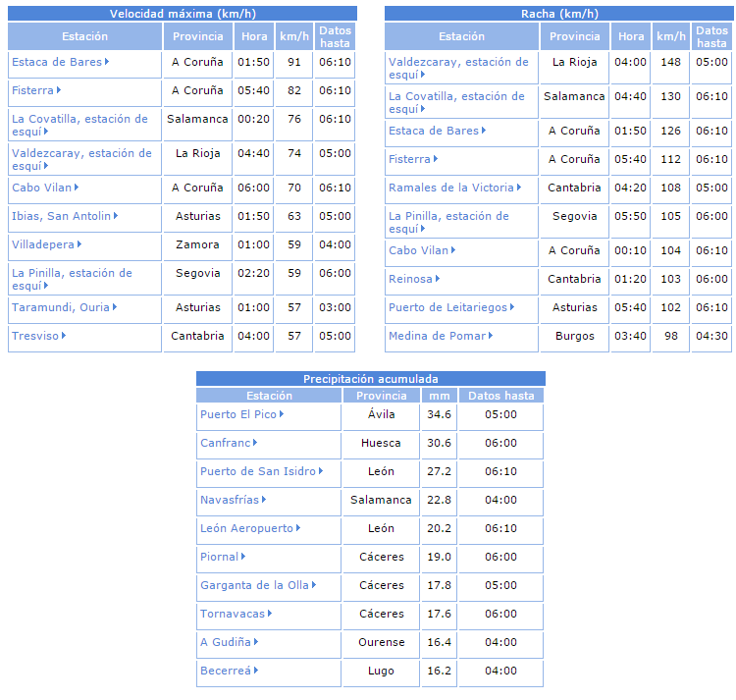736x700 pixels.
Task: Click the arrow icon after Becerreá
Action: [257, 671]
